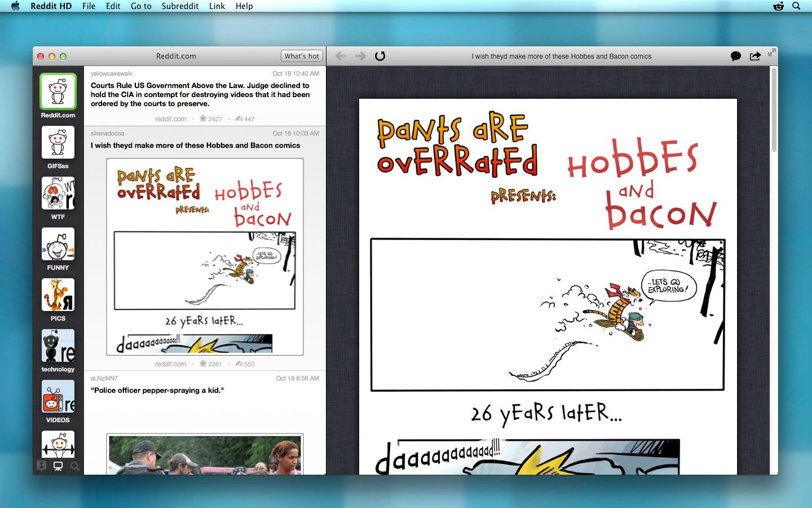Screen dimensions: 812x508
Task: Click the viewer header title about Hobbes and Bacon
Action: pos(562,56)
